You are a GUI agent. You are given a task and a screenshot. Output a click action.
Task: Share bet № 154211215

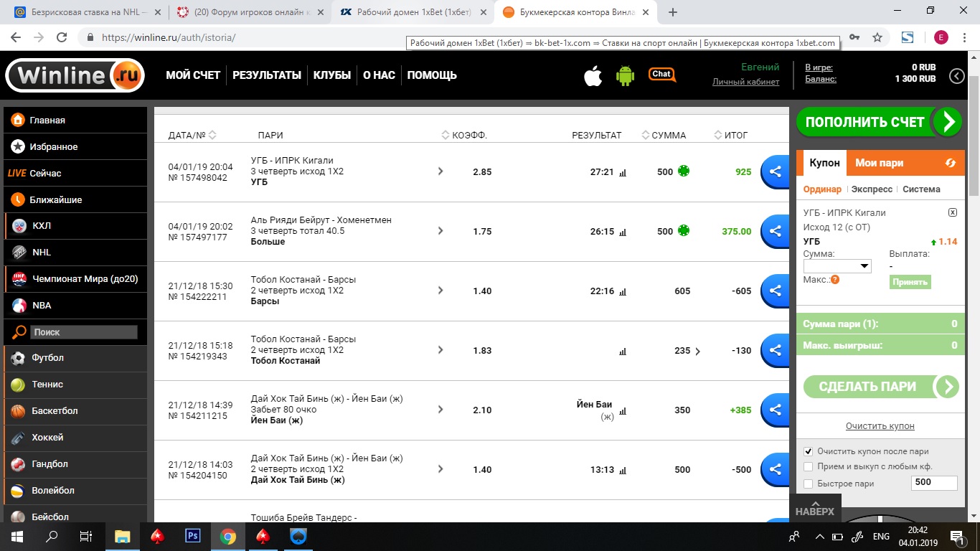coord(775,410)
